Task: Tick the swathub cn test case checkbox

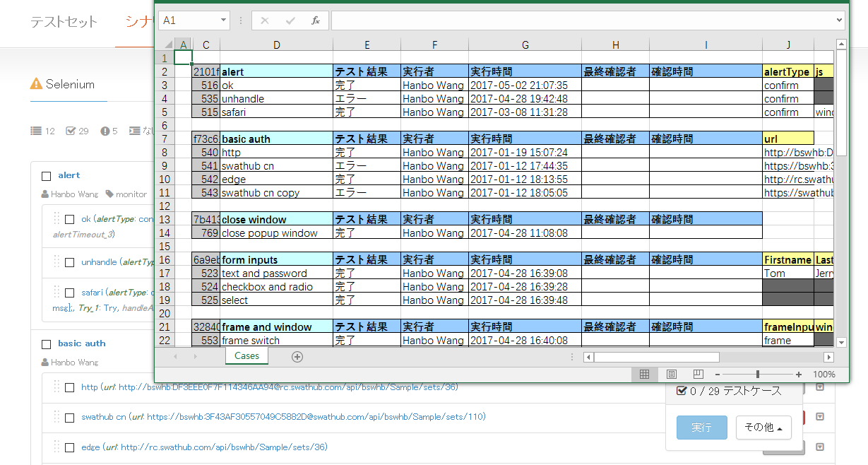Action: (x=70, y=418)
